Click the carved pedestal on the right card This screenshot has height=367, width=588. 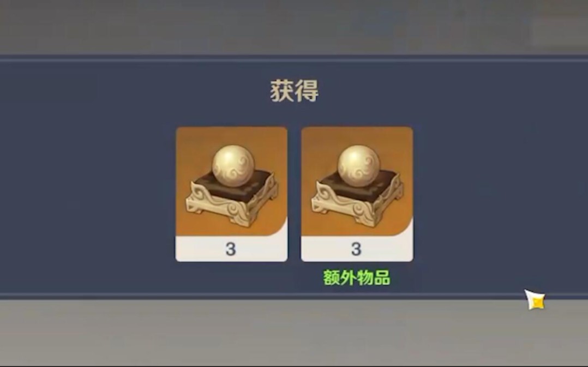pos(358,198)
